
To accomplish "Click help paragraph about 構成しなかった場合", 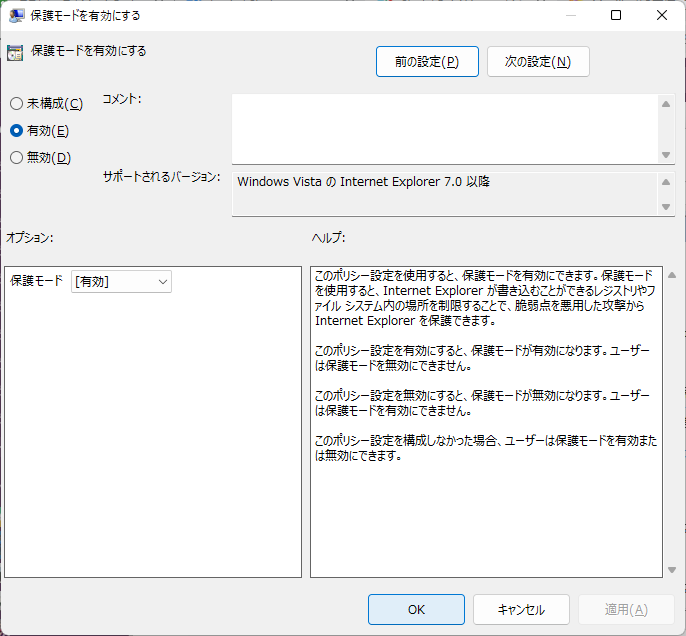I will 486,448.
